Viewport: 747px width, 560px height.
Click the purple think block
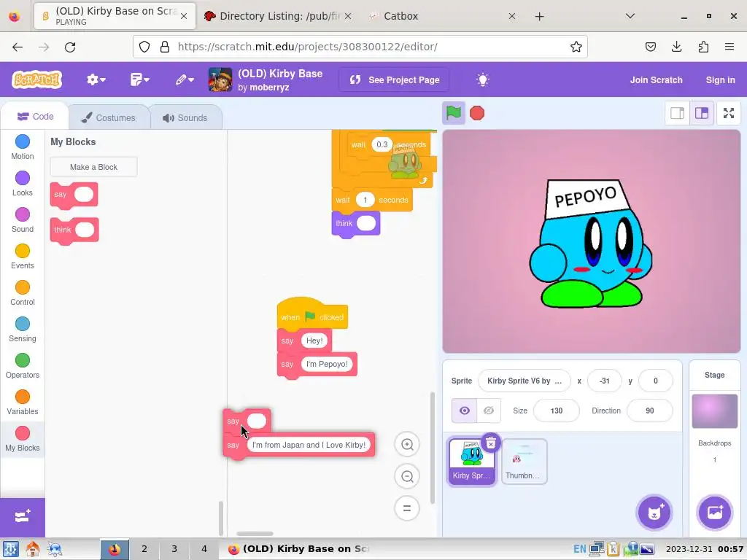(355, 224)
